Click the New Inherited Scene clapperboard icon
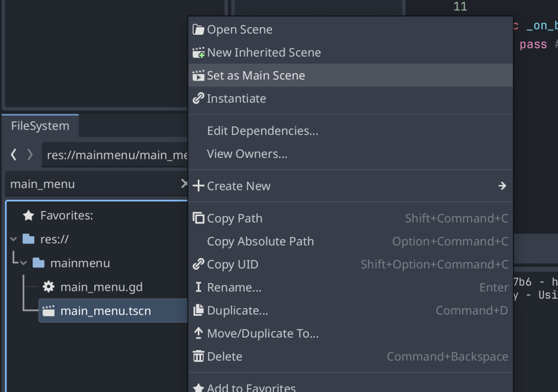558x392 pixels. pyautogui.click(x=198, y=53)
